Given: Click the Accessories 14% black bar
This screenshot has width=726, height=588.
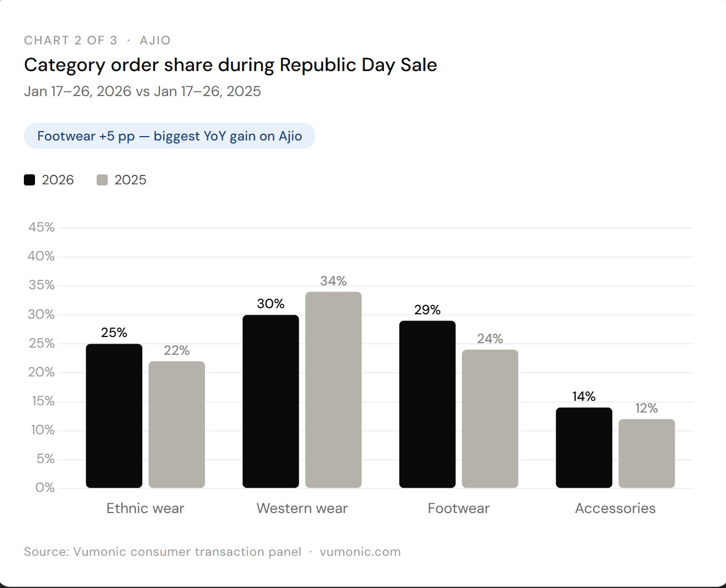Looking at the screenshot, I should click(584, 448).
